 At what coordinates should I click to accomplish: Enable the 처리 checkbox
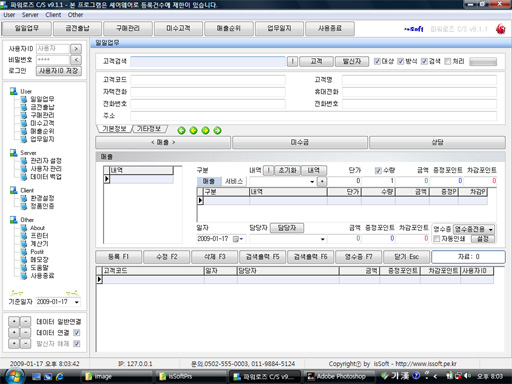[448, 61]
